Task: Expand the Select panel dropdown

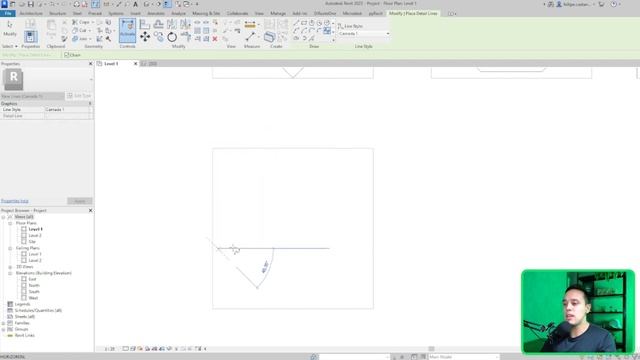Action: tap(10, 46)
